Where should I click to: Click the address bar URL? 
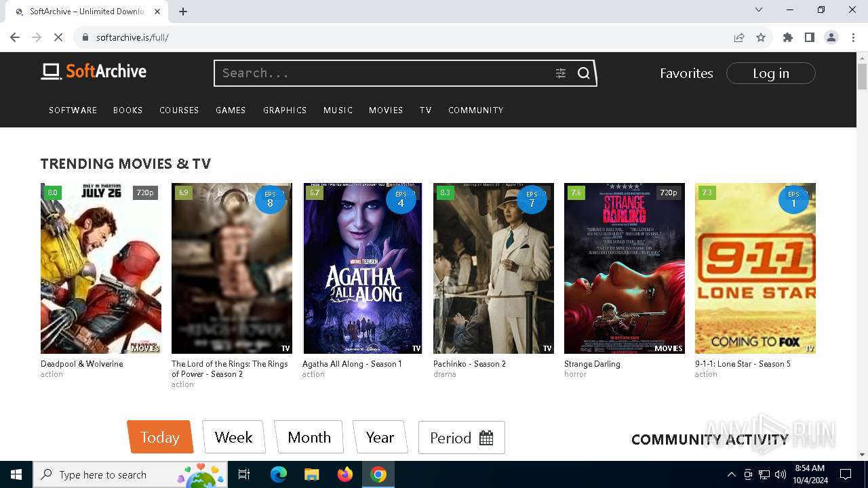point(132,37)
